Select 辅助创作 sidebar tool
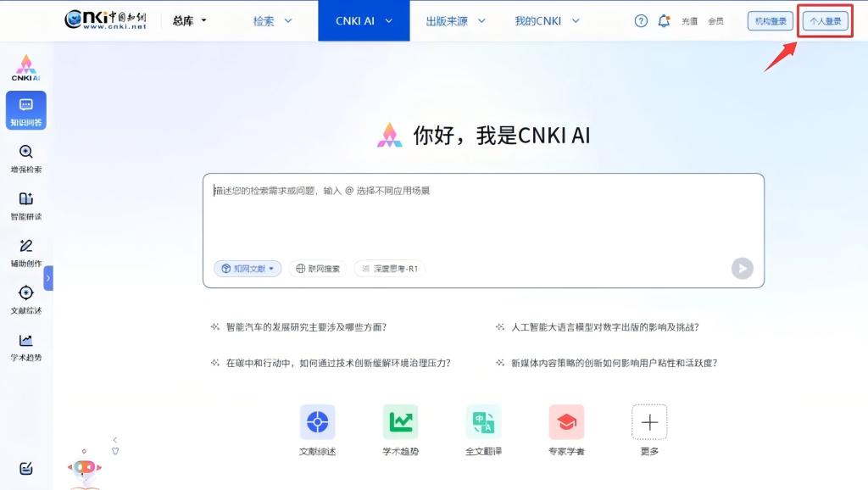 pos(25,252)
